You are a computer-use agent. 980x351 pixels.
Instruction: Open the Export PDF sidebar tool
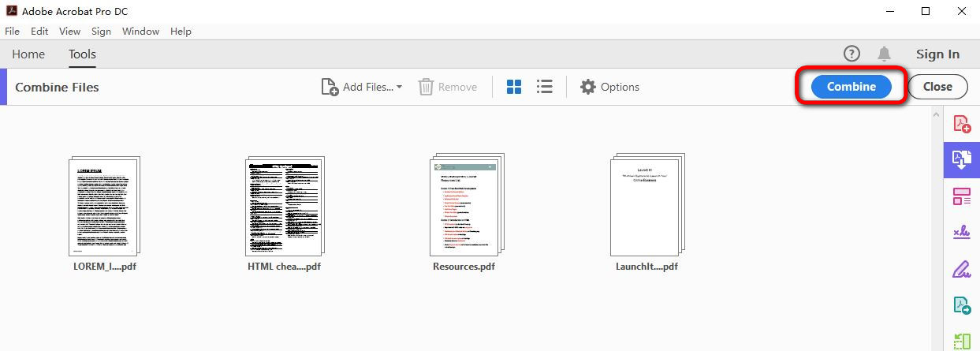(961, 305)
